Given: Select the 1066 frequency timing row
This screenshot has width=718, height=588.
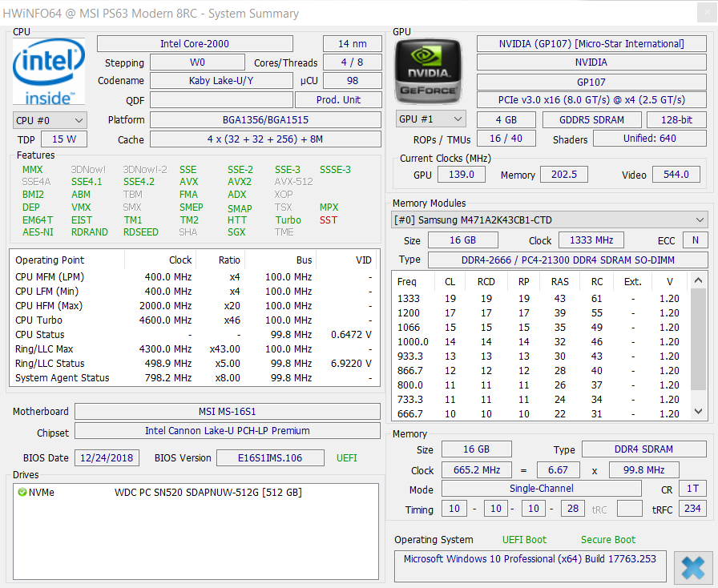Looking at the screenshot, I should (x=540, y=328).
